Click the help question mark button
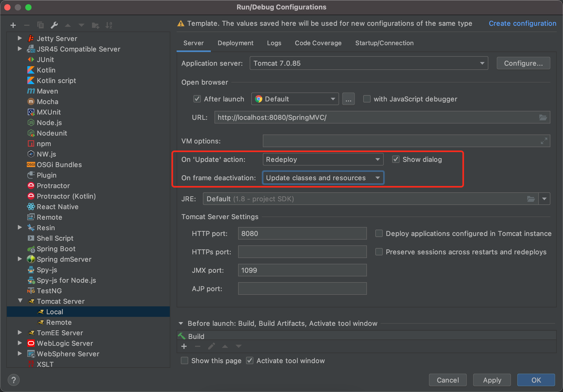The image size is (563, 392). click(14, 380)
